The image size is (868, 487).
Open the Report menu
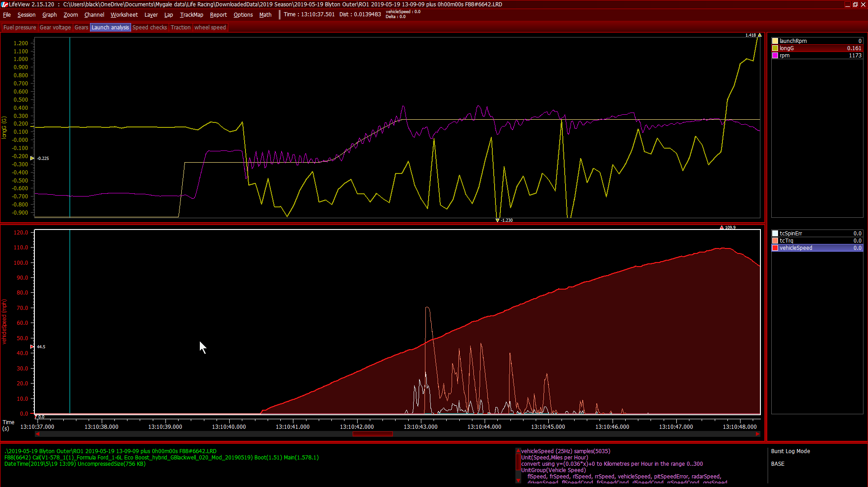tap(218, 15)
